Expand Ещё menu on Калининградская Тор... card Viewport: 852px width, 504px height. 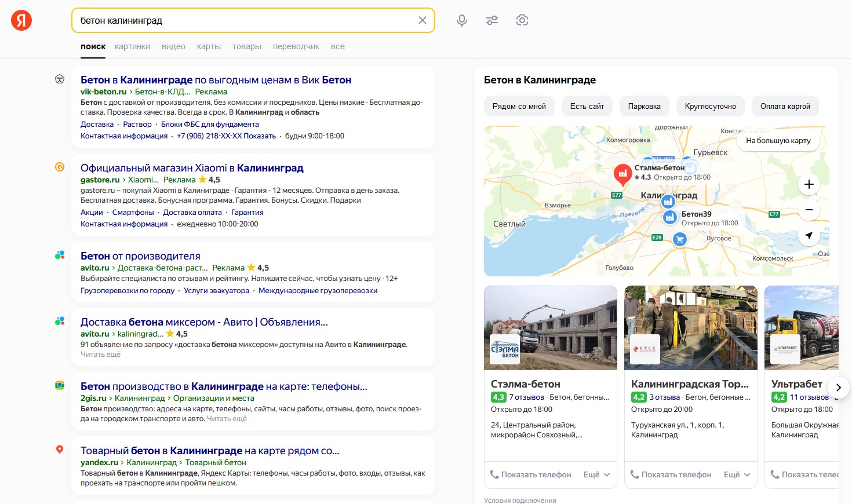(737, 474)
